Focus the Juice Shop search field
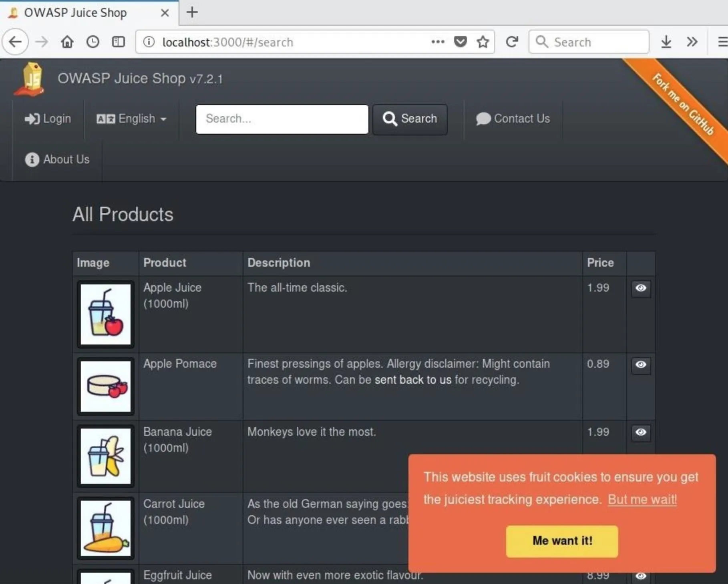 [282, 119]
